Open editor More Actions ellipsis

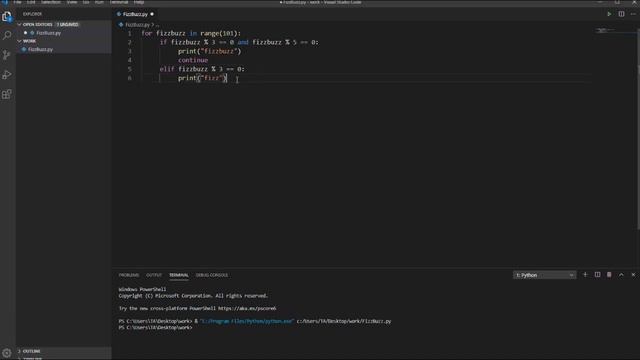(x=633, y=14)
